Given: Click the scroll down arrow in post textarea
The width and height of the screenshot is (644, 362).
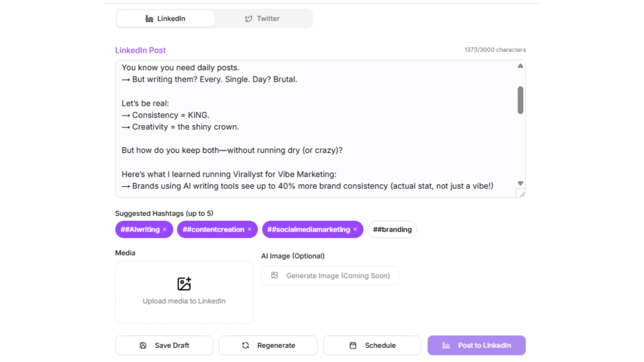Looking at the screenshot, I should click(520, 183).
